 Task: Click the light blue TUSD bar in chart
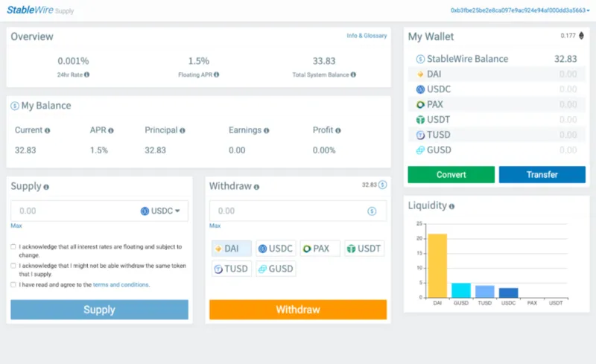pos(485,292)
